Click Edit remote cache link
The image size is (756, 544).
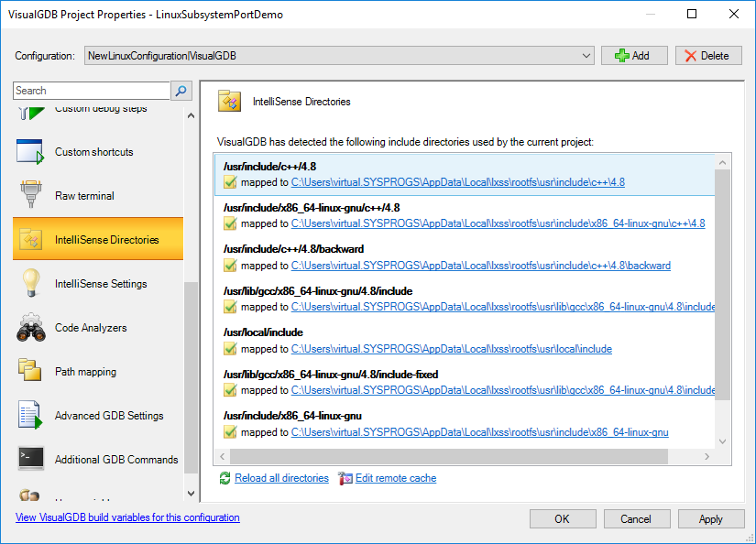point(396,478)
